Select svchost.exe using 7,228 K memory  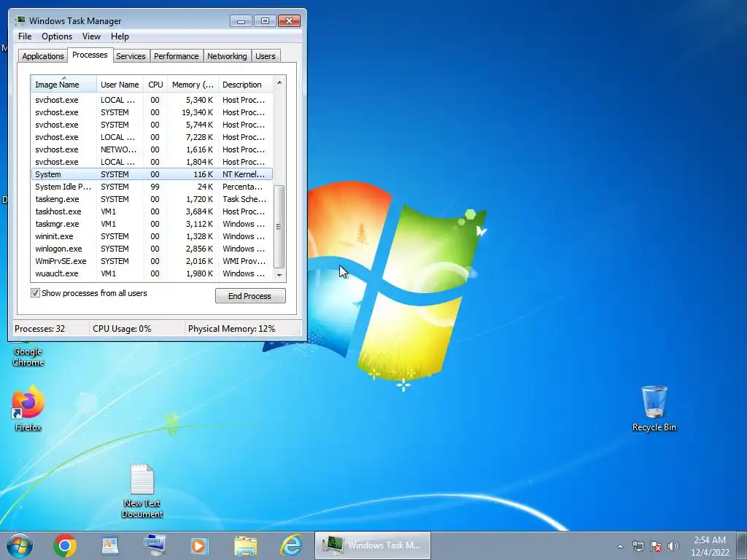[152, 137]
